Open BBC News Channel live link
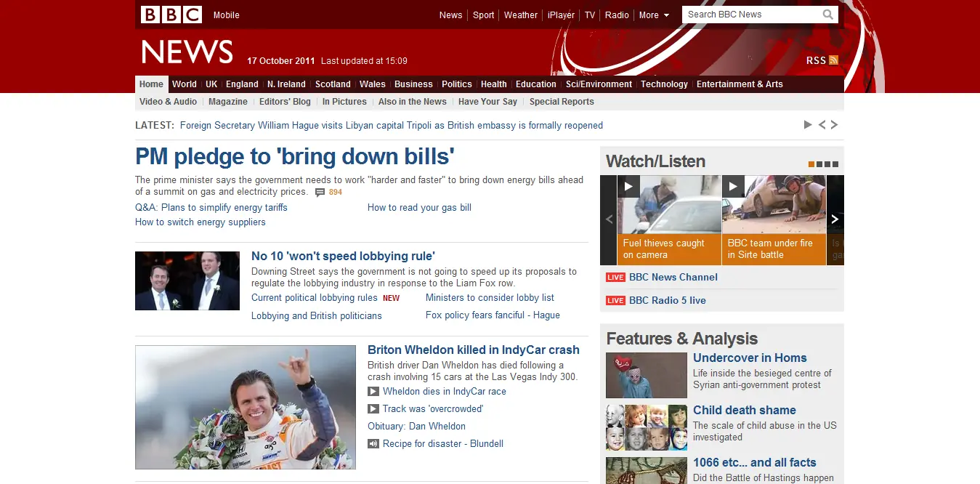 tap(673, 278)
